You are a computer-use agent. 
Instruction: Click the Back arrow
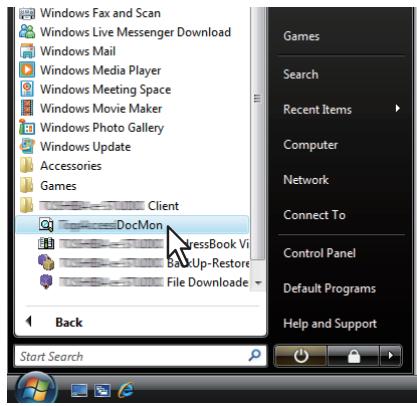[29, 322]
